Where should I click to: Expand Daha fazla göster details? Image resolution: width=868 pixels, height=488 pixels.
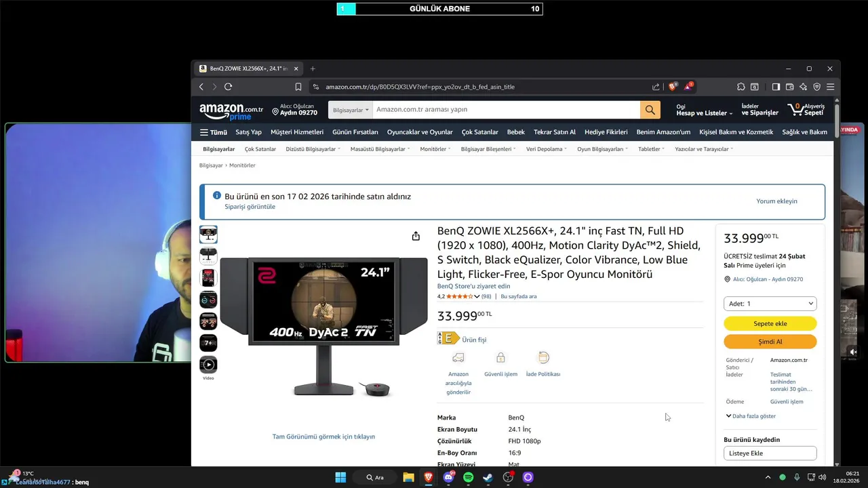[751, 416]
